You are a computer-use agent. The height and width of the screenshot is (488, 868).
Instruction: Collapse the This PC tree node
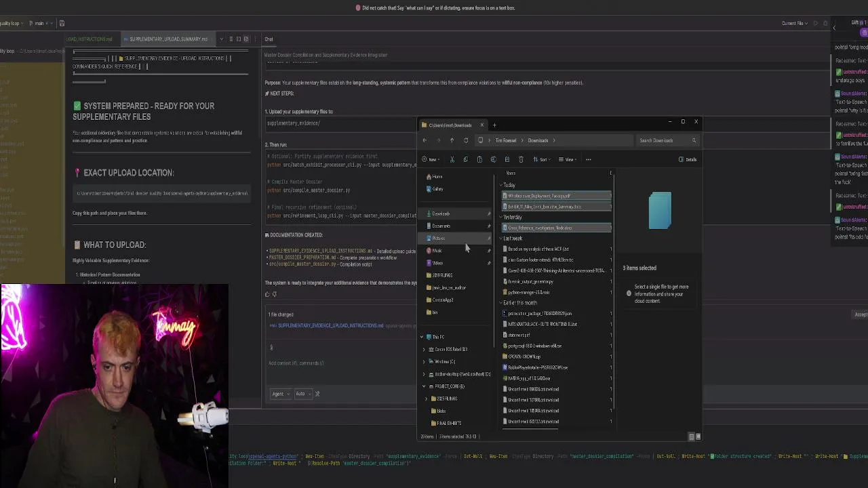pos(422,337)
